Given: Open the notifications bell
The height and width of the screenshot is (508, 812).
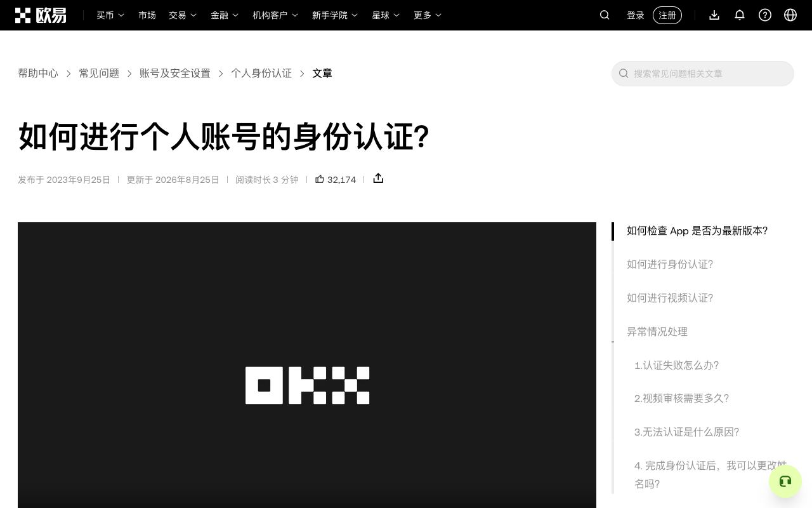Looking at the screenshot, I should click(x=740, y=15).
